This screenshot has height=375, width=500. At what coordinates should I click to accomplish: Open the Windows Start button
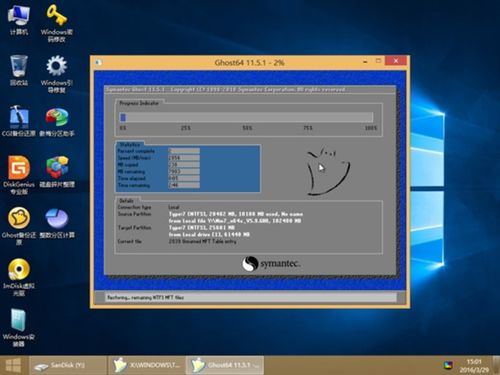(x=13, y=365)
